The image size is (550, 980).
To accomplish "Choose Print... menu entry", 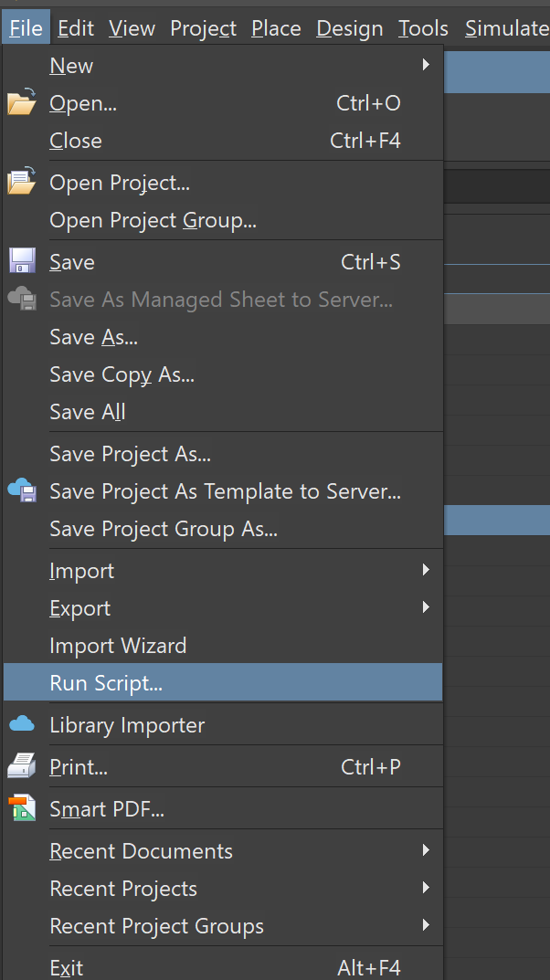I will (223, 766).
